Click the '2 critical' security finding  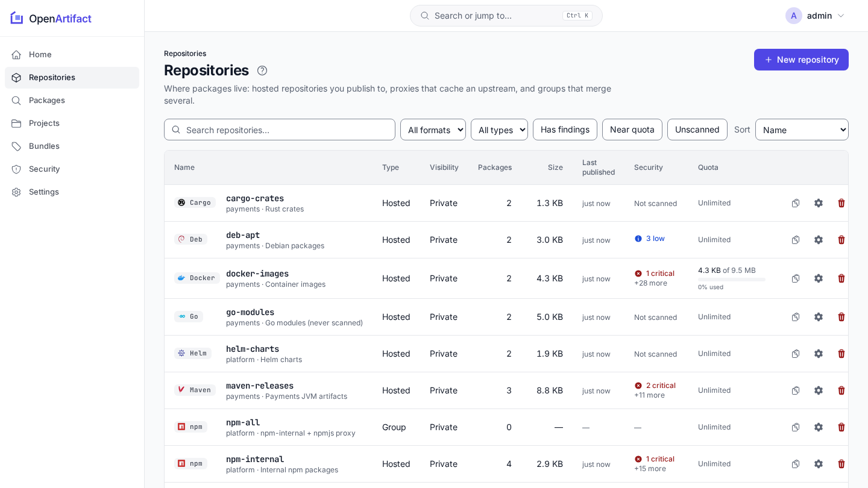655,386
